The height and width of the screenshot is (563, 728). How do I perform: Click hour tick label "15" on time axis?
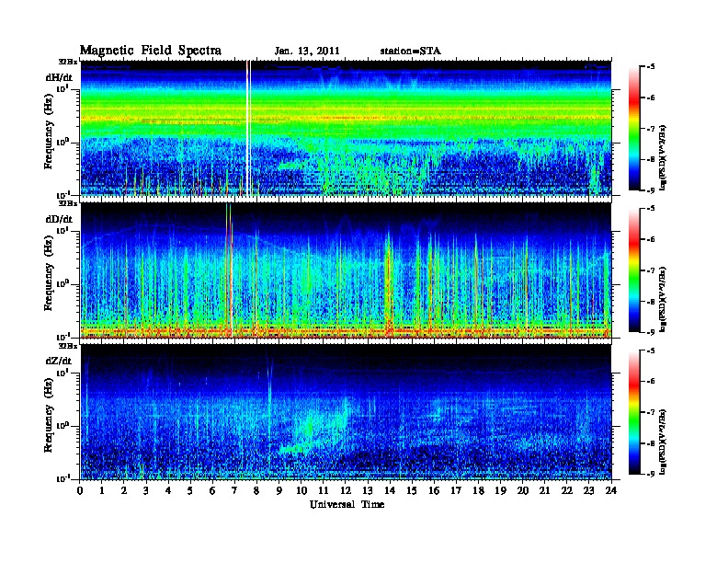pyautogui.click(x=413, y=491)
